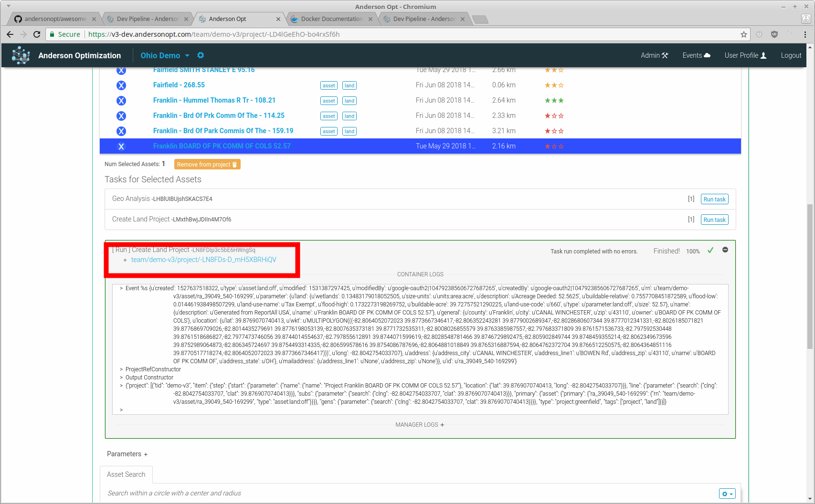Image resolution: width=815 pixels, height=504 pixels.
Task: Run the Geo Analysis task
Action: [x=714, y=199]
